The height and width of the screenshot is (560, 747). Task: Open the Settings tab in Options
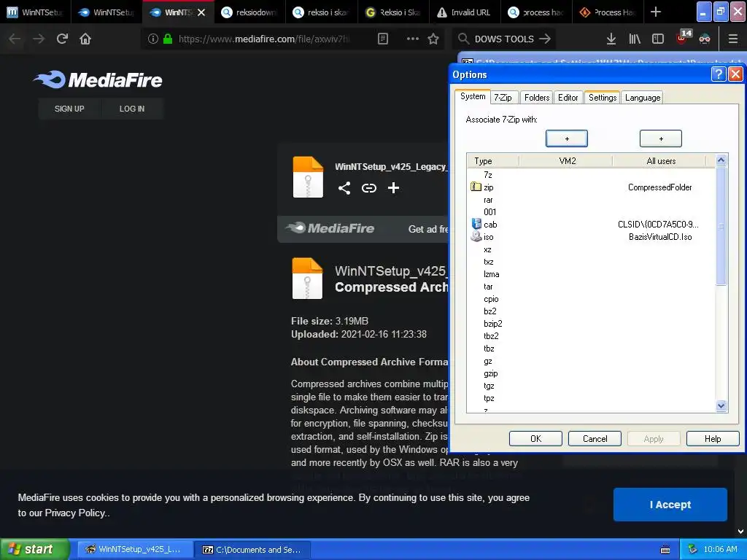(x=602, y=98)
